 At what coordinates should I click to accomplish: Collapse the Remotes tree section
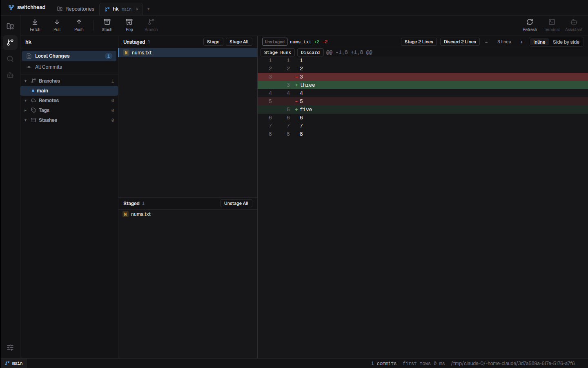tap(25, 101)
